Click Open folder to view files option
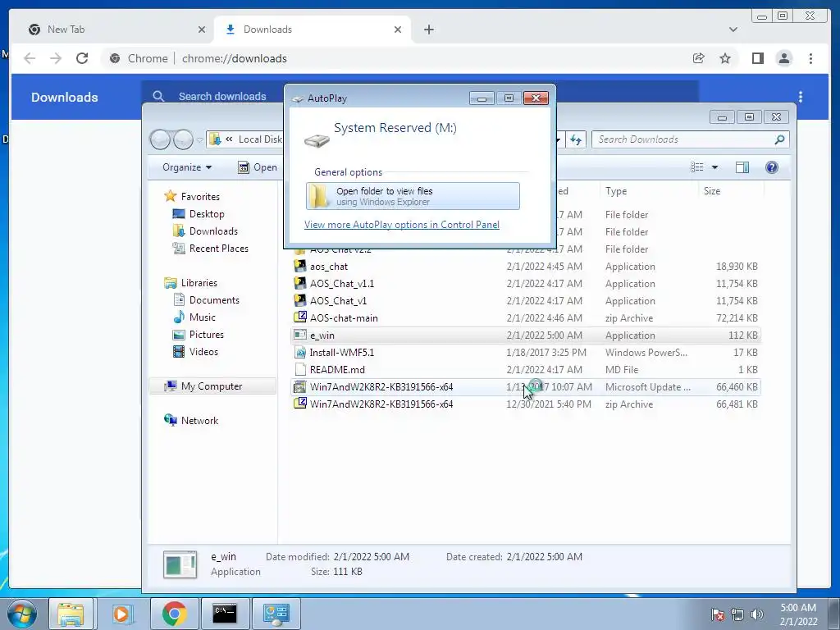 413,196
